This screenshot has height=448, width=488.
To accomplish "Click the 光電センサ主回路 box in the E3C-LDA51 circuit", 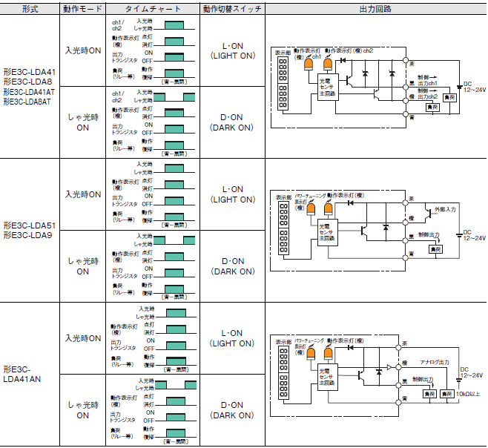I will pos(328,233).
